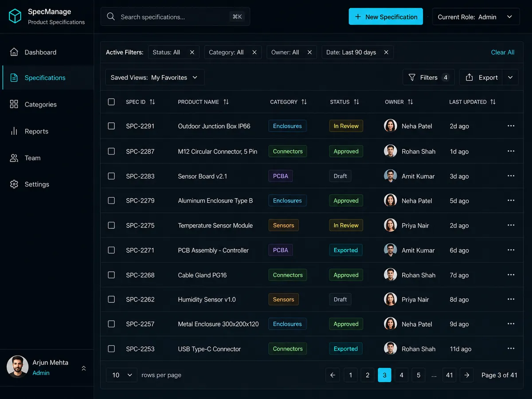Check the SPC-2283 row checkbox
This screenshot has height=399, width=532.
tap(111, 176)
